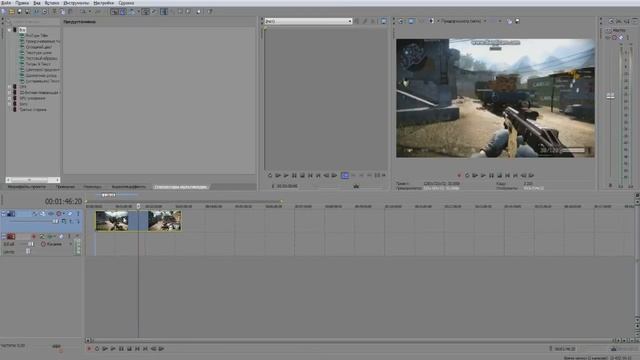
Task: Open project Properties from the main toolbar
Action: (x=44, y=12)
